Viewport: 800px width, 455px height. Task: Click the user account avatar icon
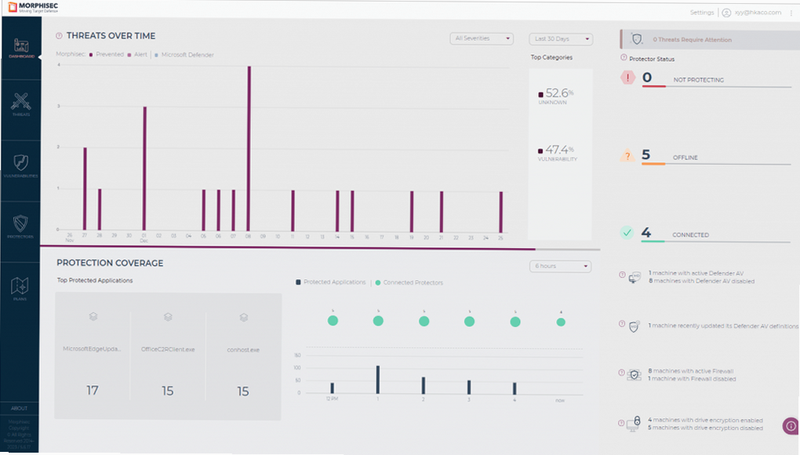point(726,13)
